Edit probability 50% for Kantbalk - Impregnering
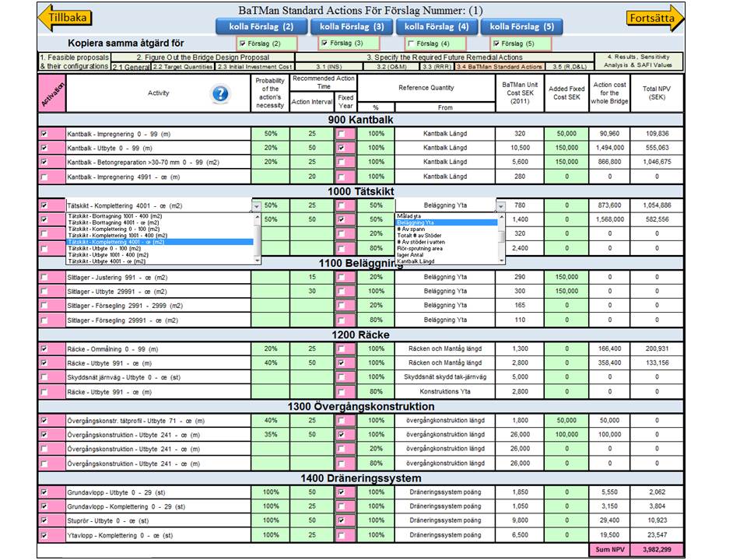Image resolution: width=747 pixels, height=560 pixels. 271,134
